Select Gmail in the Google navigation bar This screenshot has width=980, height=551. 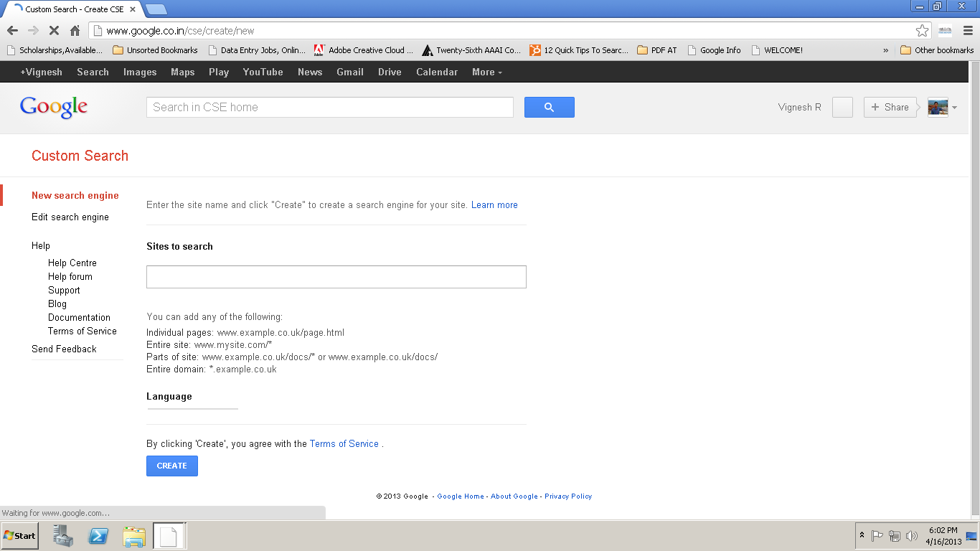349,72
